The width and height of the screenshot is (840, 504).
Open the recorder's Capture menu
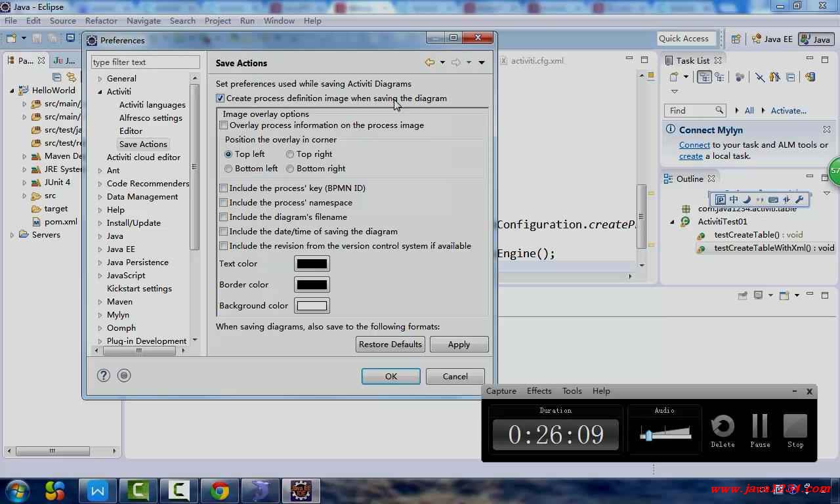coord(501,391)
